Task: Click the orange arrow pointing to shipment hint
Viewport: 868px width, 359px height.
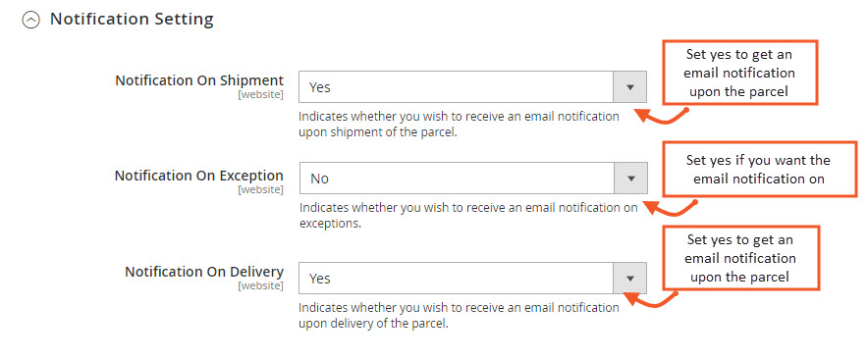Action: [661, 116]
